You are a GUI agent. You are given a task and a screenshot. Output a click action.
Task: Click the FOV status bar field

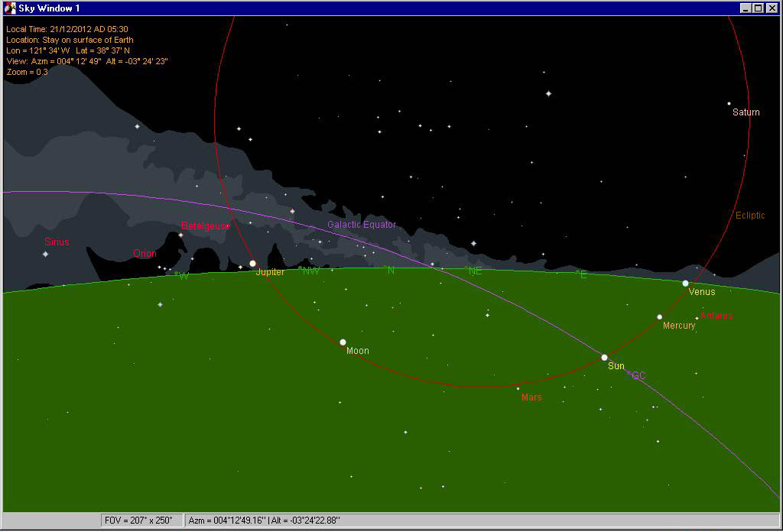(x=142, y=521)
